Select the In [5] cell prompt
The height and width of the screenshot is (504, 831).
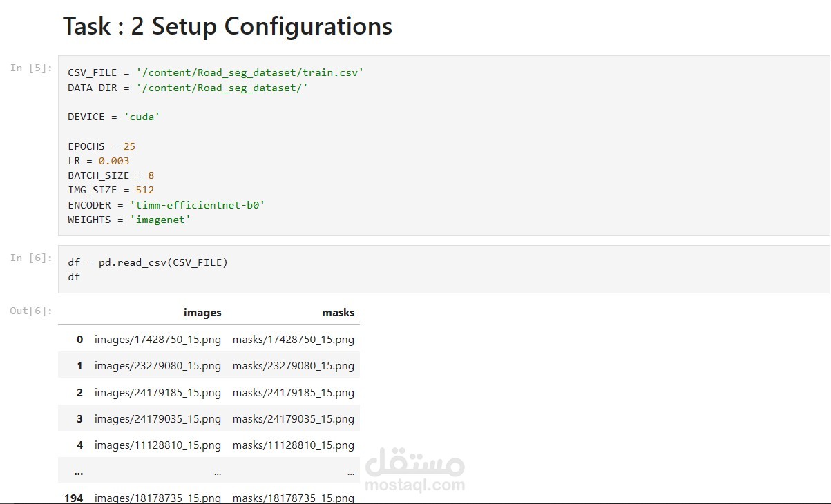(31, 68)
